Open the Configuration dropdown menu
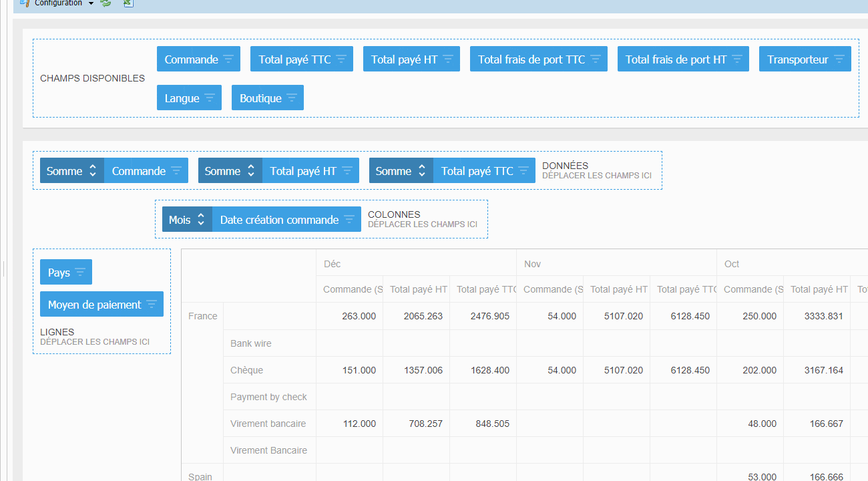 point(91,3)
